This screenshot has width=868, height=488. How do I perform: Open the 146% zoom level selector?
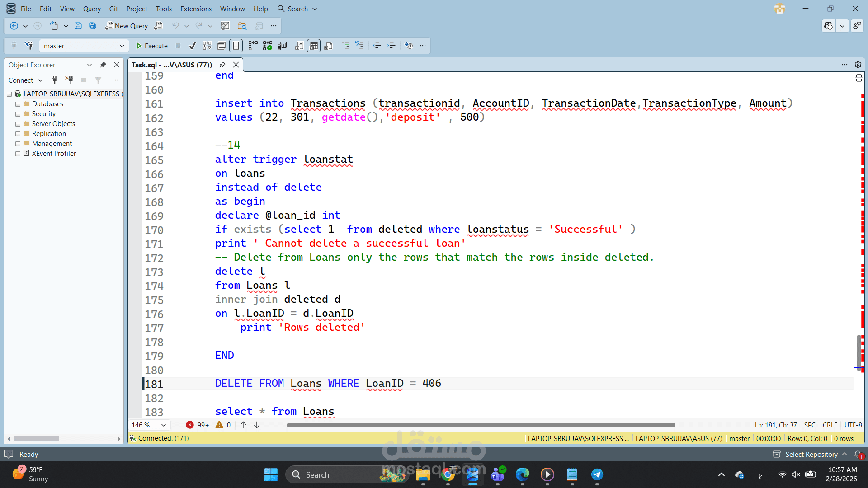[x=149, y=425]
